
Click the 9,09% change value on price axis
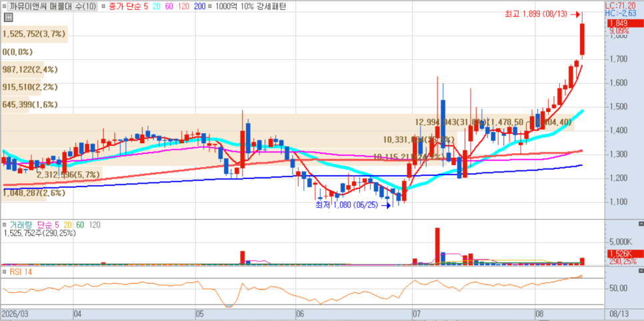(x=619, y=31)
